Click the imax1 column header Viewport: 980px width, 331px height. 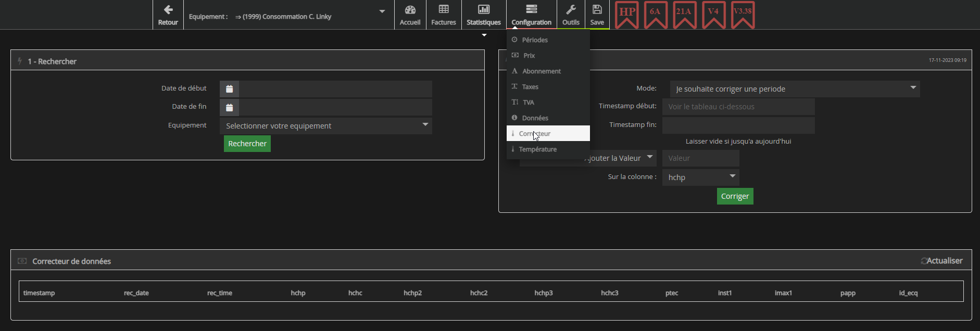[x=783, y=293]
